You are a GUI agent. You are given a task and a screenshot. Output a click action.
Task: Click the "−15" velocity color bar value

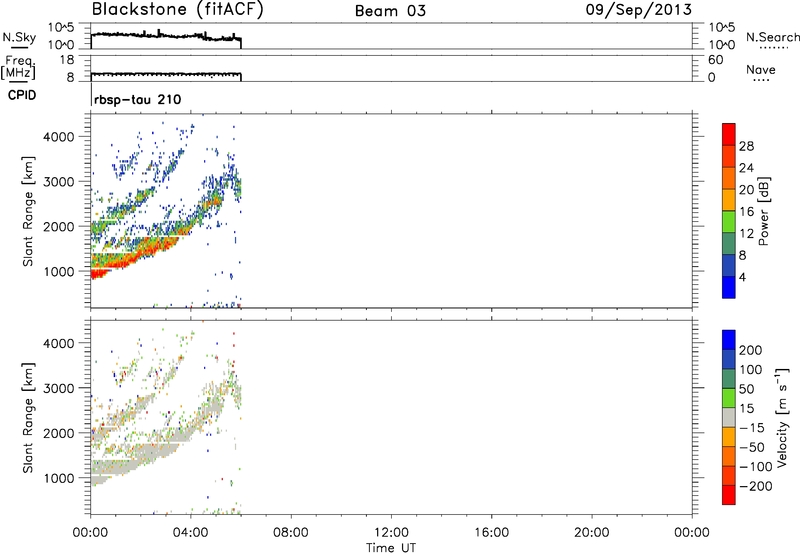pyautogui.click(x=752, y=428)
